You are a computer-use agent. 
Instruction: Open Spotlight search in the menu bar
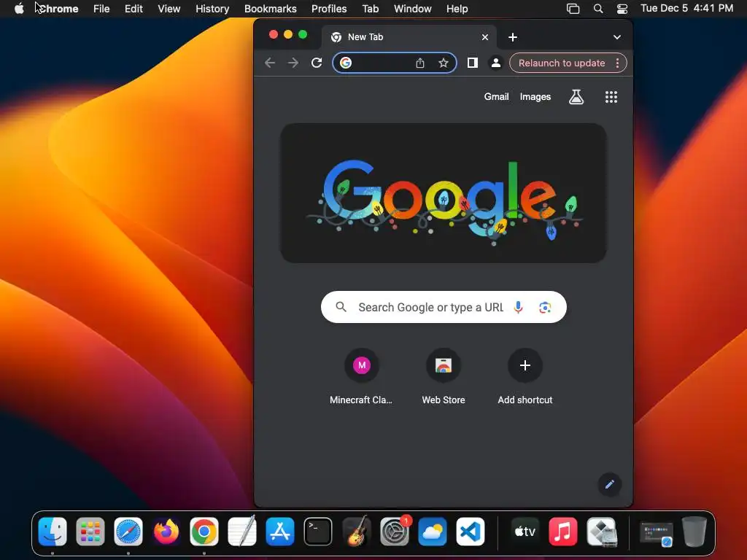tap(598, 9)
